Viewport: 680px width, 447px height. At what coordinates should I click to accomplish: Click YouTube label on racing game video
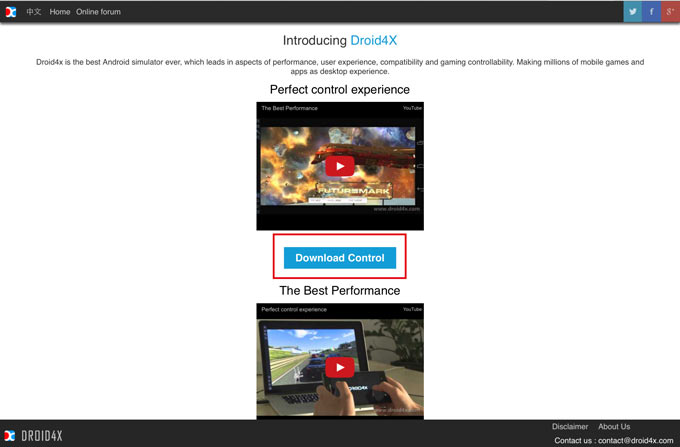(x=412, y=309)
